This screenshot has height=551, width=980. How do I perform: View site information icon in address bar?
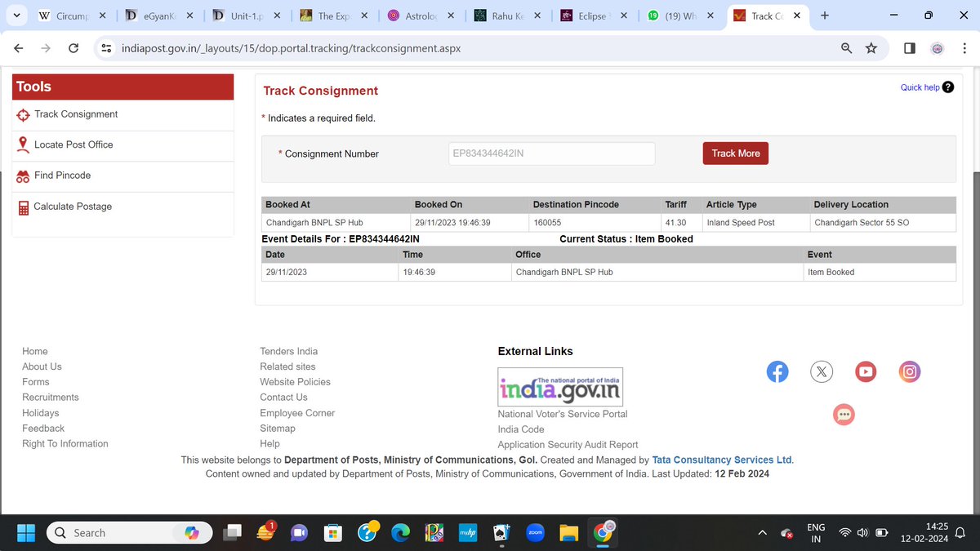tap(106, 48)
